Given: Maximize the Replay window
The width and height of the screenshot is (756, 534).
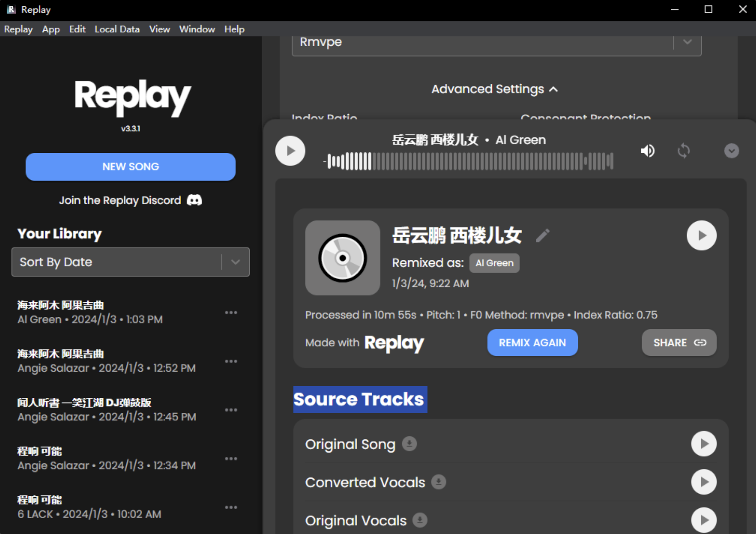Looking at the screenshot, I should click(709, 10).
